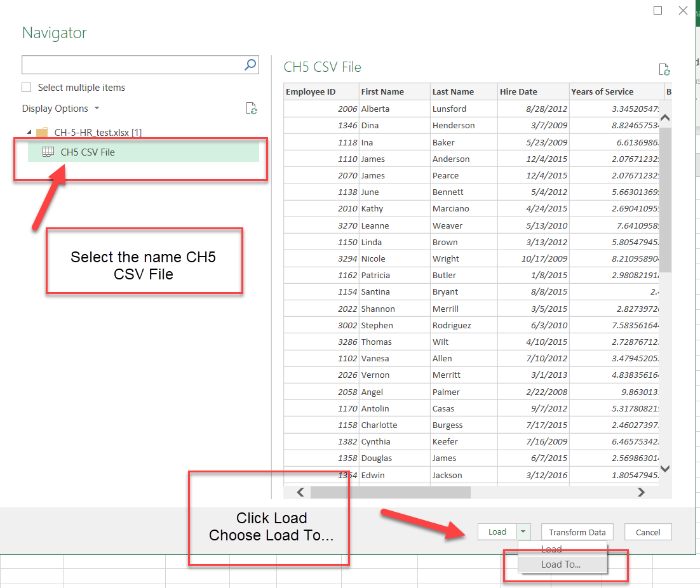700x588 pixels.
Task: Click the search magnifier icon in Navigator
Action: click(x=250, y=65)
